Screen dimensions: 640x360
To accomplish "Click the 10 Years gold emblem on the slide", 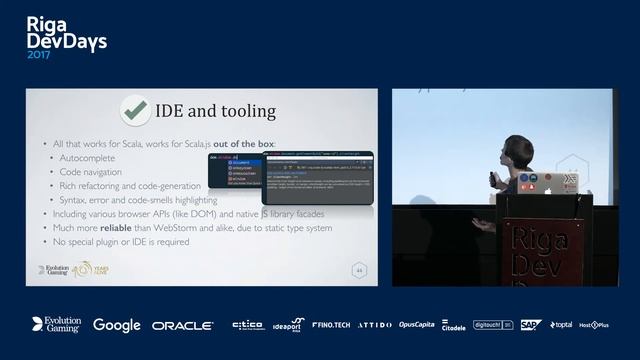I will (x=90, y=270).
